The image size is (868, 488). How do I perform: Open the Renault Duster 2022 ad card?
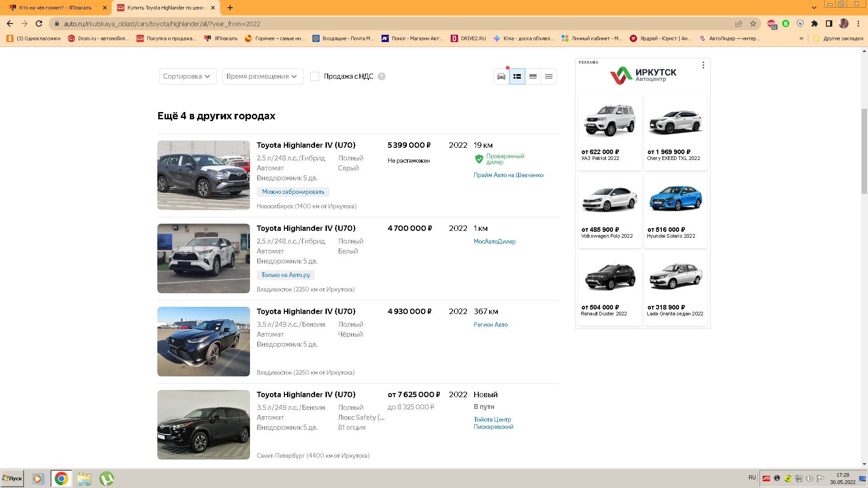[x=609, y=288]
